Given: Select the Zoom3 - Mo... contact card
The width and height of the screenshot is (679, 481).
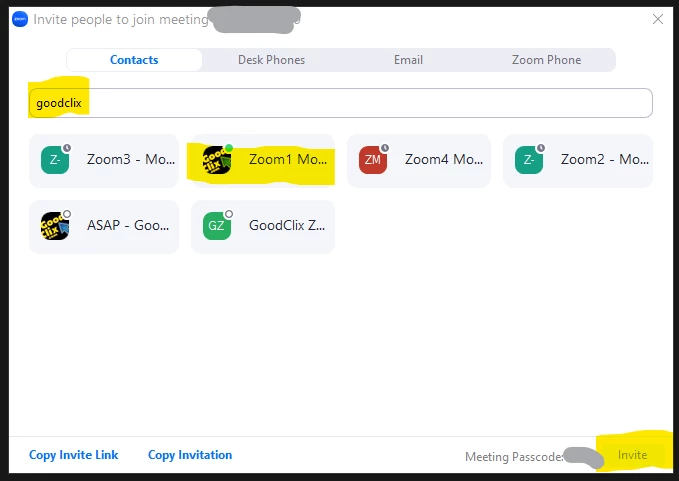Looking at the screenshot, I should pyautogui.click(x=104, y=161).
